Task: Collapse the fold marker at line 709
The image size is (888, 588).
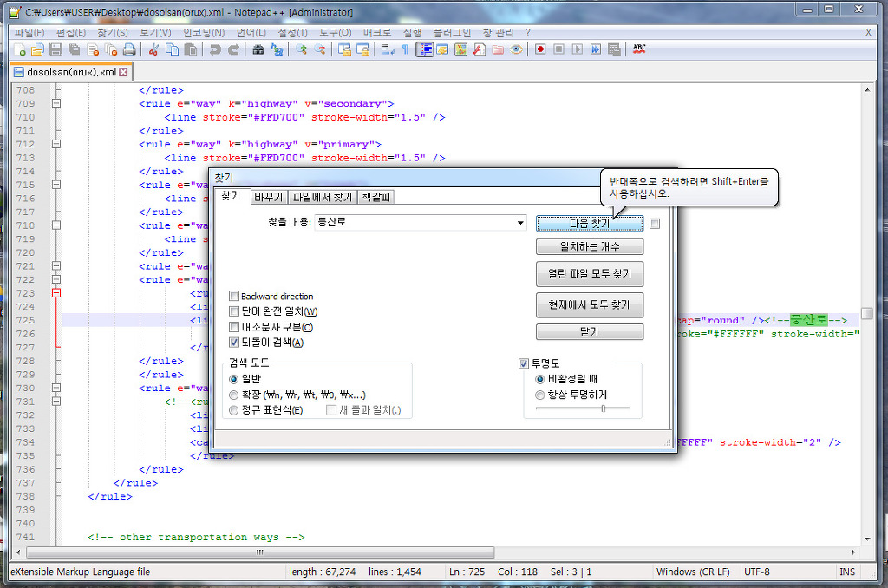Action: (x=56, y=104)
